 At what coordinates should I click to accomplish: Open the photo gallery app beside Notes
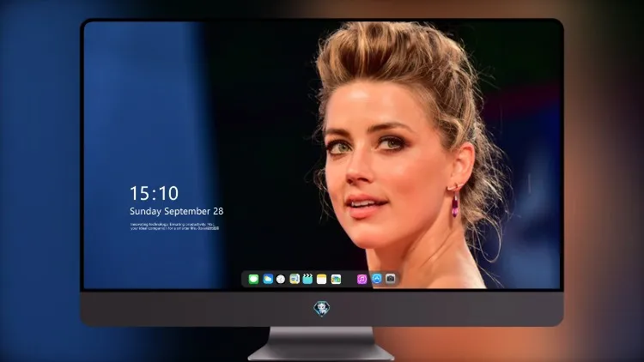click(x=336, y=279)
